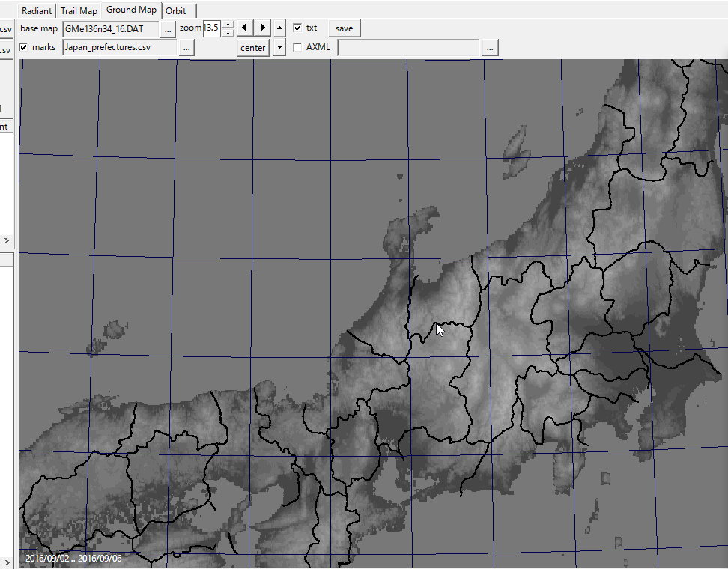Viewport: 728px width, 569px height.
Task: Click the AXML file path field
Action: (408, 48)
